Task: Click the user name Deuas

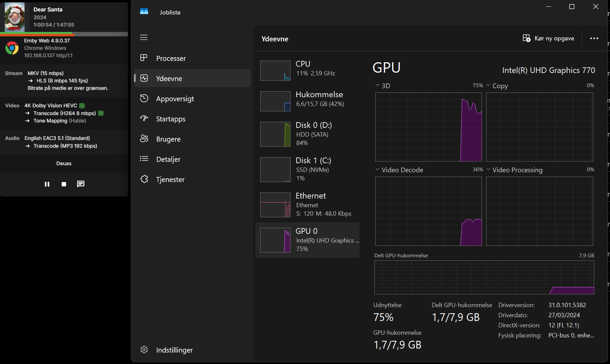Action: click(x=64, y=163)
